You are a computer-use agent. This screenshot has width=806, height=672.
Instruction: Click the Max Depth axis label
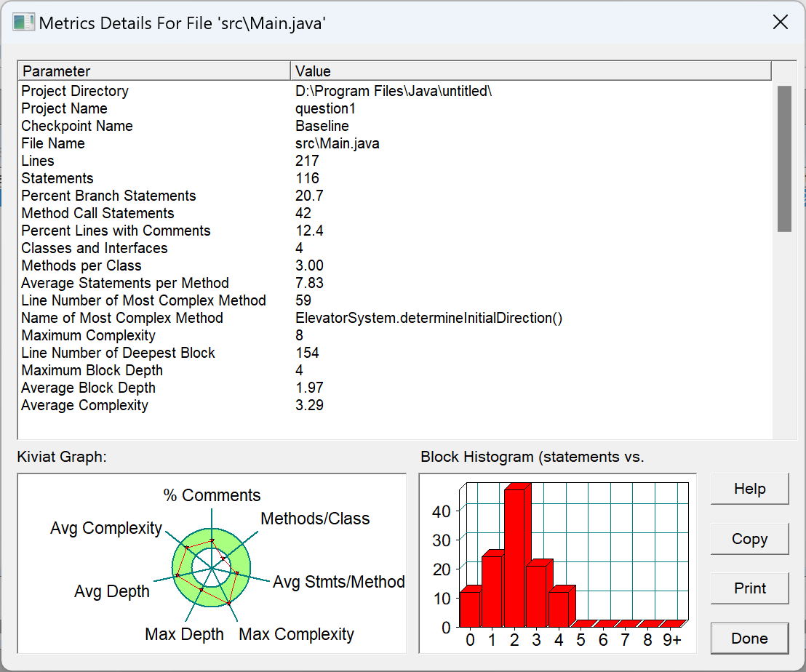(x=184, y=634)
